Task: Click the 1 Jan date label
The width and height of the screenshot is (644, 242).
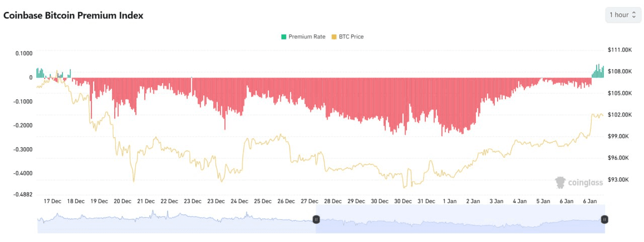Action: coord(449,201)
